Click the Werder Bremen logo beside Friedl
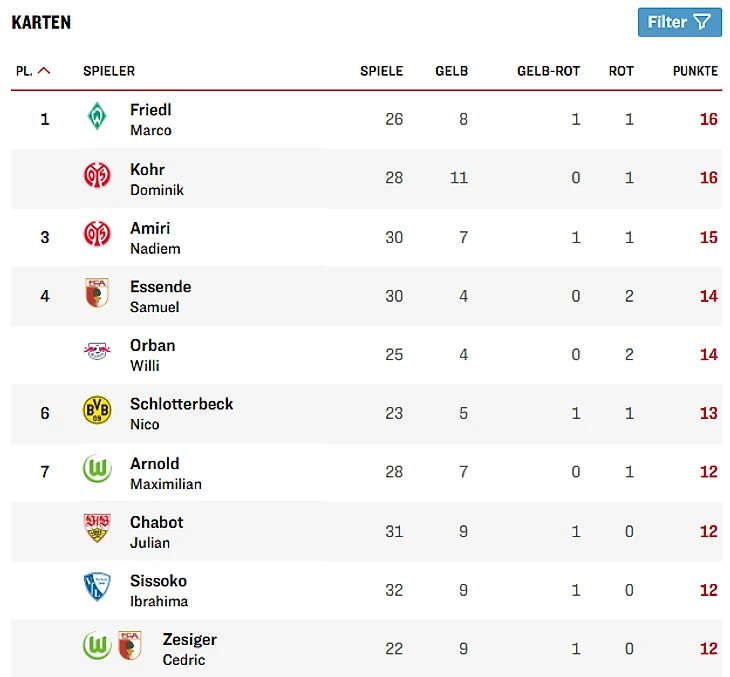Viewport: 730px width, 677px height. (97, 118)
